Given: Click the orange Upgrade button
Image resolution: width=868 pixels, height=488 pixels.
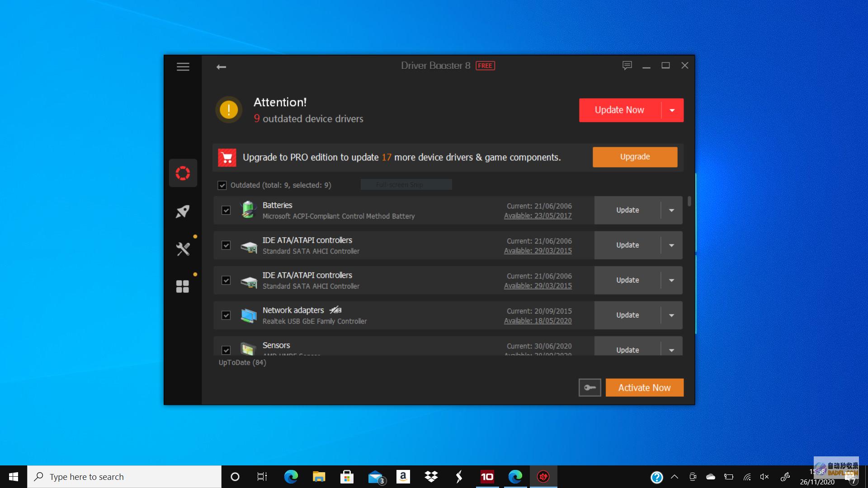Looking at the screenshot, I should click(635, 157).
